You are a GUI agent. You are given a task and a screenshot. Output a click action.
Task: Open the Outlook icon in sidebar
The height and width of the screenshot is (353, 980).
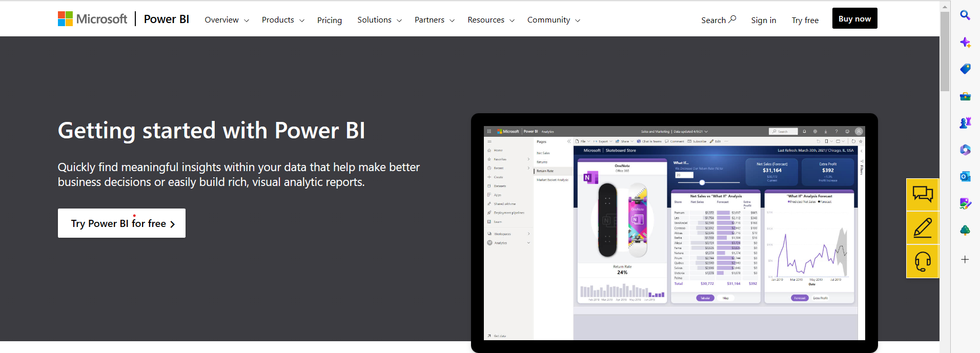pos(965,177)
